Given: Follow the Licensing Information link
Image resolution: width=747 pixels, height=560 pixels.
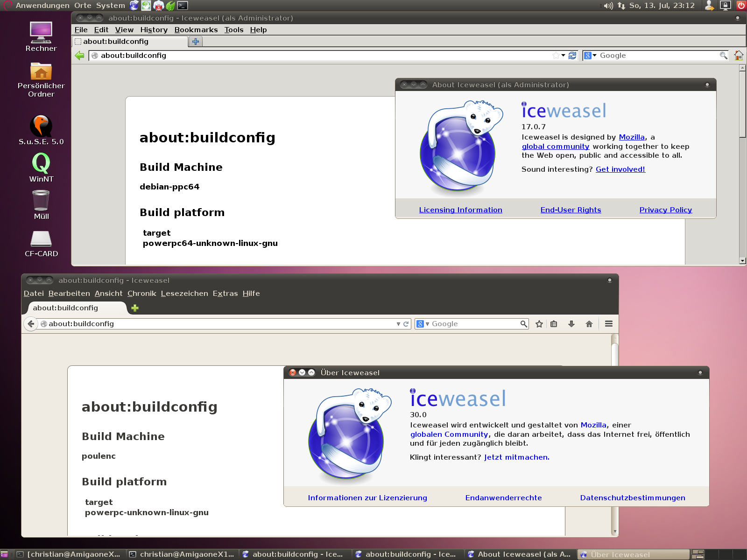Looking at the screenshot, I should [460, 210].
